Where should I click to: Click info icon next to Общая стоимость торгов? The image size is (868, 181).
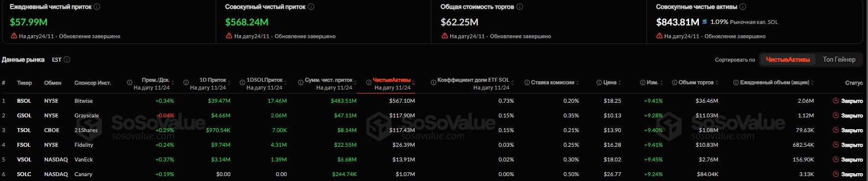tap(520, 7)
